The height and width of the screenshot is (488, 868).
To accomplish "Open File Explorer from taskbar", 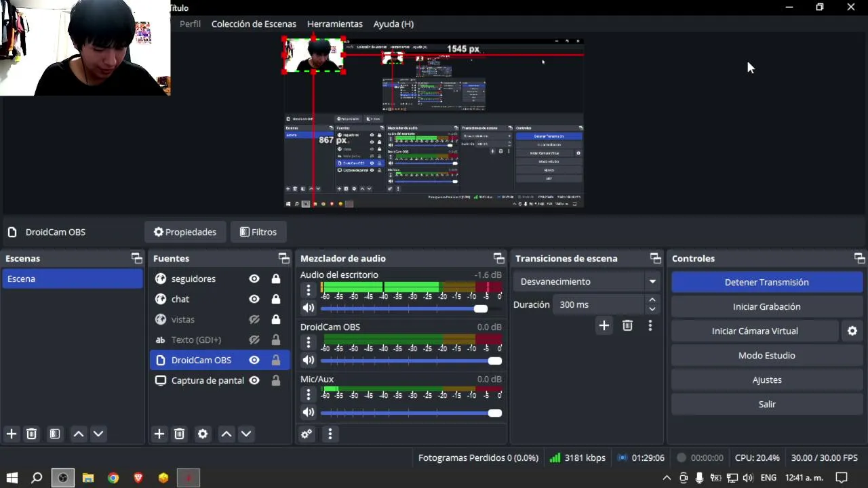I will click(88, 478).
